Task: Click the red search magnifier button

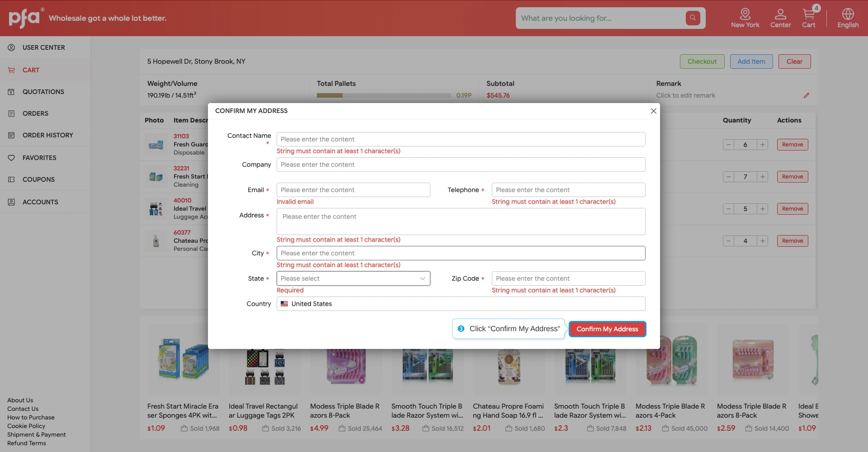Action: 693,18
